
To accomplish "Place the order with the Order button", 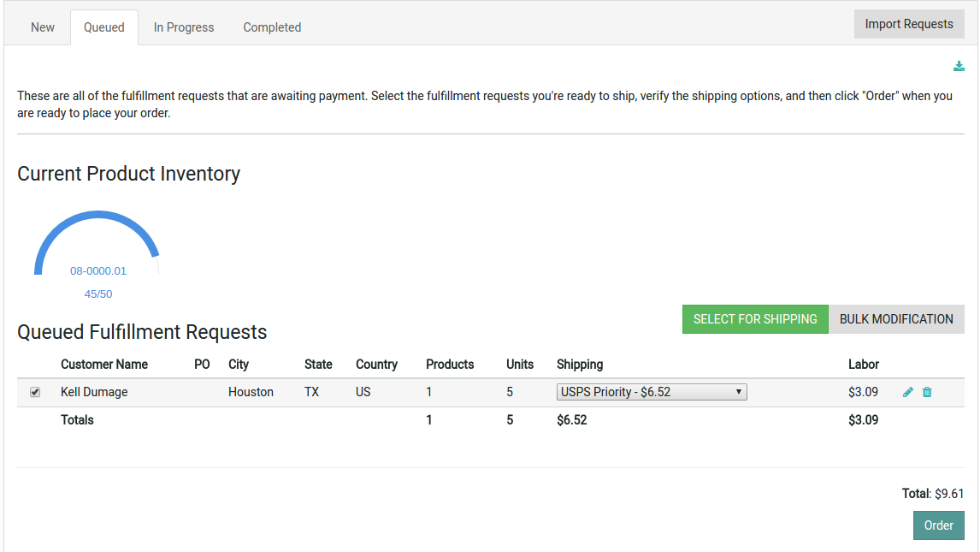I will pos(938,525).
